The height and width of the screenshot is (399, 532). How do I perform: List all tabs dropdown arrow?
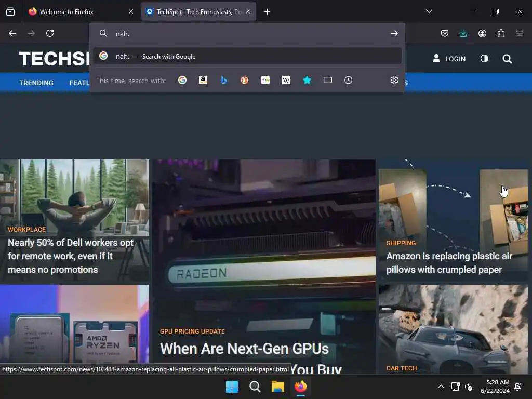(x=429, y=11)
